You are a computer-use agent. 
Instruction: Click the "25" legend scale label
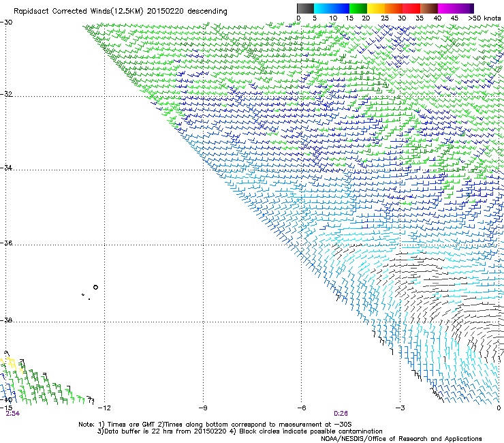(x=385, y=18)
